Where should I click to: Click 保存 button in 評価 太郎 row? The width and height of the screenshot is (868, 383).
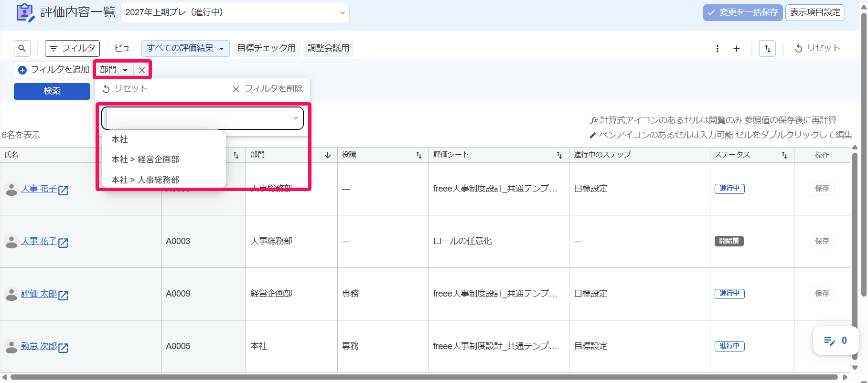tap(822, 293)
